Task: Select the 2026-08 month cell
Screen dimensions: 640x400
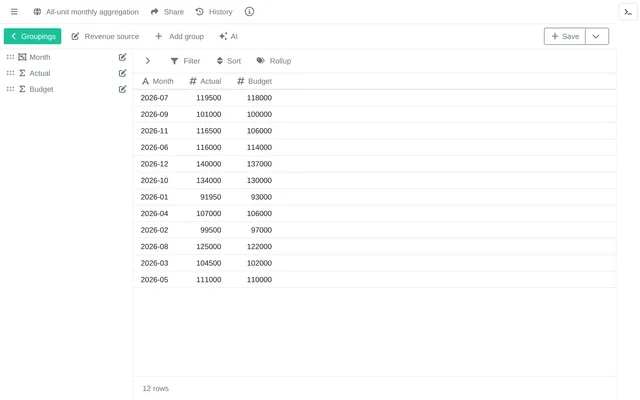Action: tap(154, 247)
